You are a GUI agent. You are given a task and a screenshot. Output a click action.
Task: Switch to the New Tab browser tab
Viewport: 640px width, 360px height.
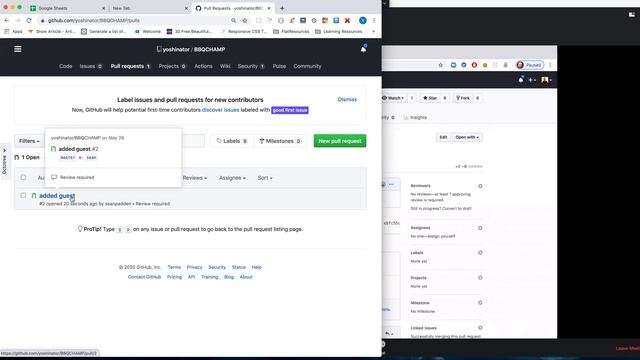(149, 8)
